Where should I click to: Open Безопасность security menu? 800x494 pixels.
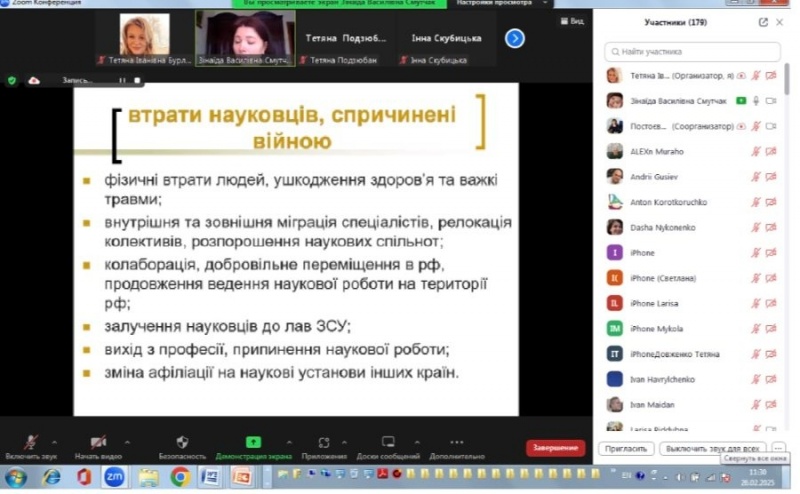pyautogui.click(x=182, y=447)
